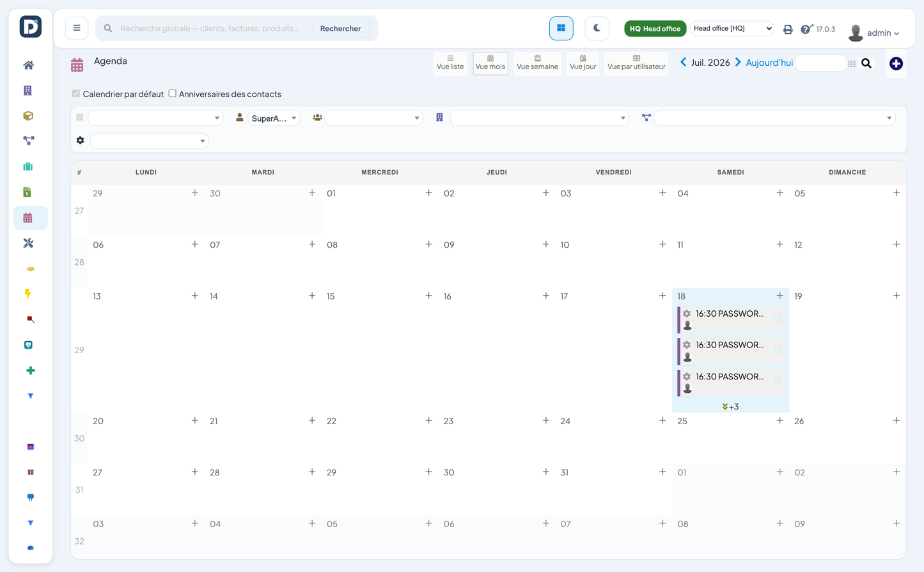924x572 pixels.
Task: Click the Dolibarr logo at top left
Action: [30, 27]
